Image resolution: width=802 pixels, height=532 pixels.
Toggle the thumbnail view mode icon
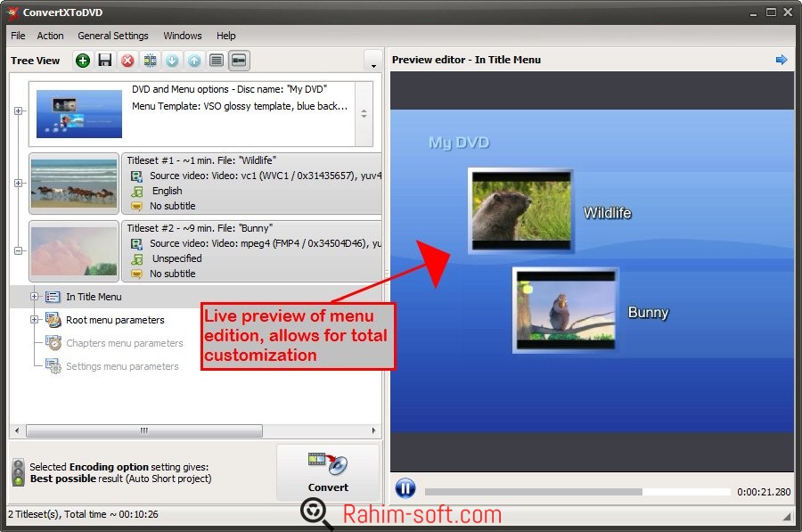239,61
